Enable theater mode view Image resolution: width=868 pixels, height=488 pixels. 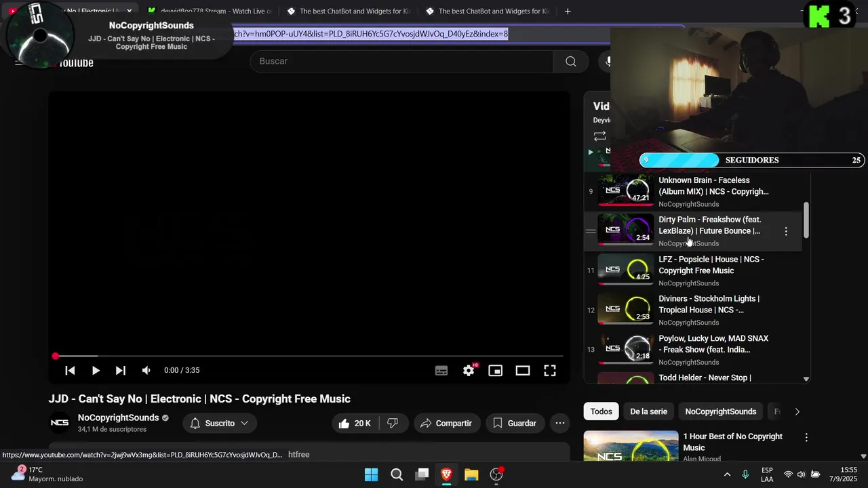click(523, 371)
